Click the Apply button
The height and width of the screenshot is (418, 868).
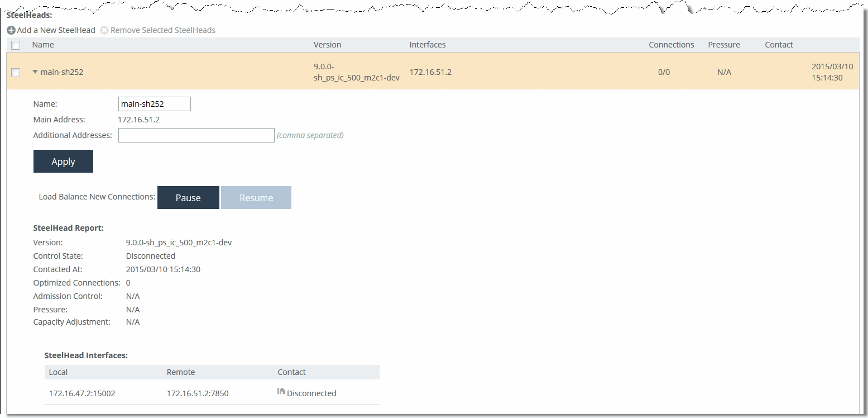(x=63, y=161)
